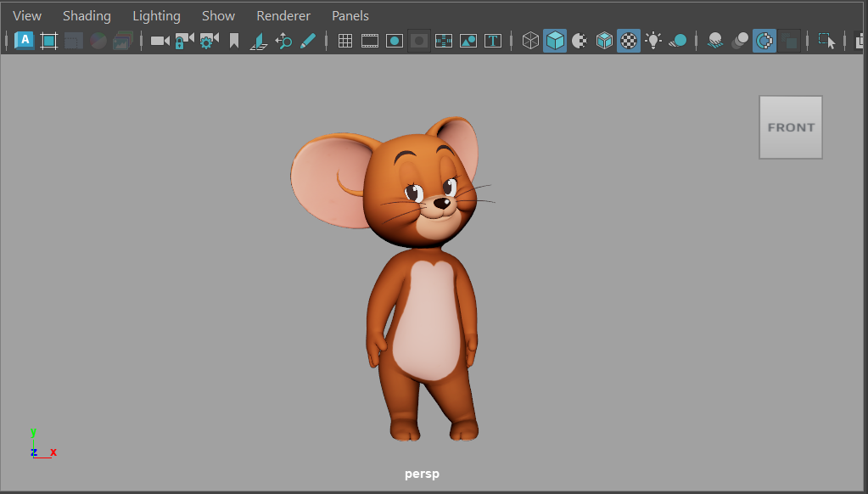Click the 'persp' camera name label
This screenshot has width=868, height=494.
(x=422, y=474)
